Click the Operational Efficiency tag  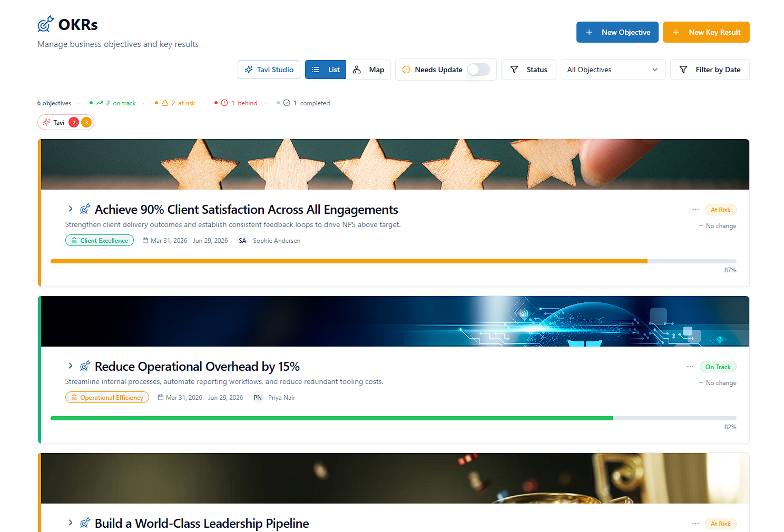pos(107,397)
